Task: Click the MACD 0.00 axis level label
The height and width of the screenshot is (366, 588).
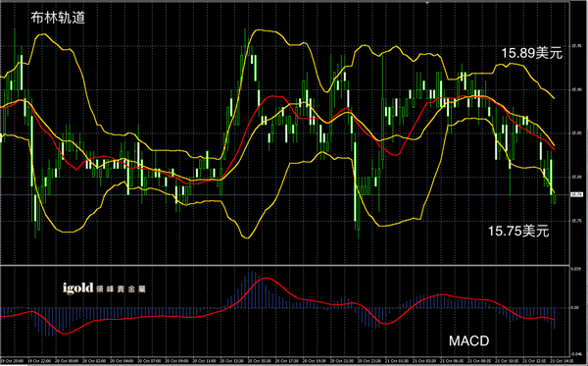Action: click(575, 308)
